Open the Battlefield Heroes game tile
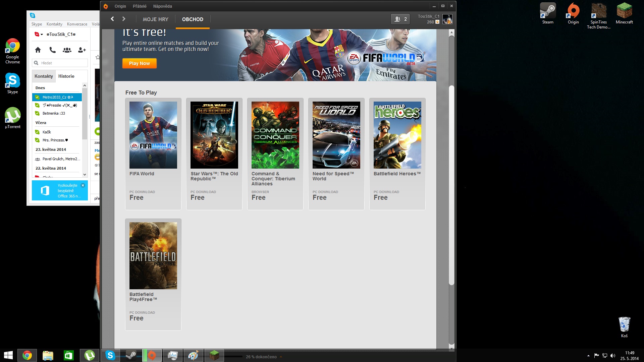The width and height of the screenshot is (644, 362). (x=397, y=135)
